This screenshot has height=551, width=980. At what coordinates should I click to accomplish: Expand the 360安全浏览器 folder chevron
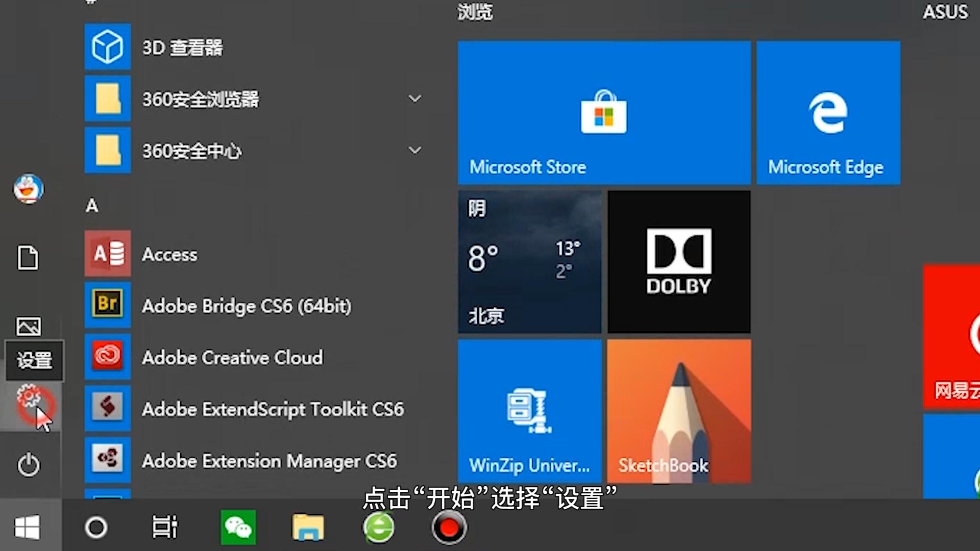415,98
